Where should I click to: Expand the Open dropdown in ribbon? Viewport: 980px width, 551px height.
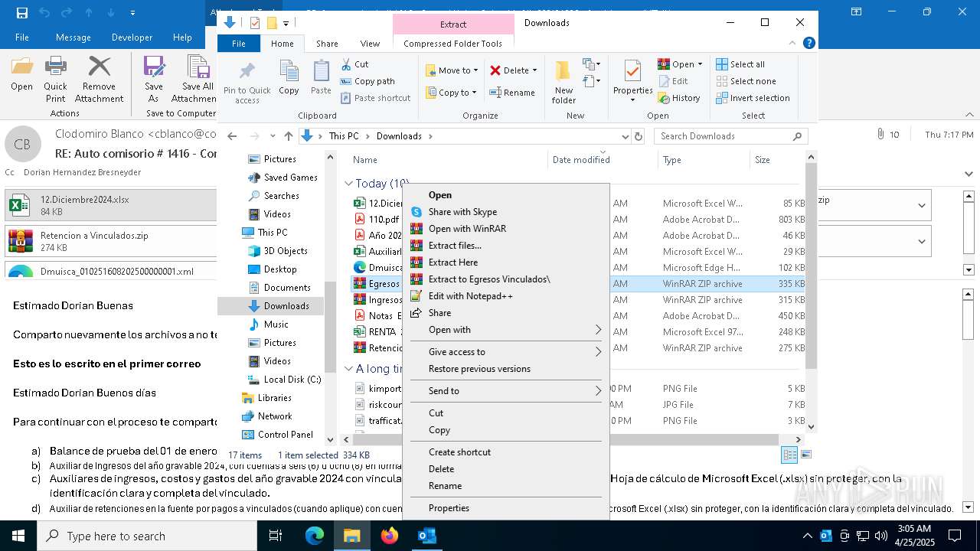click(699, 64)
